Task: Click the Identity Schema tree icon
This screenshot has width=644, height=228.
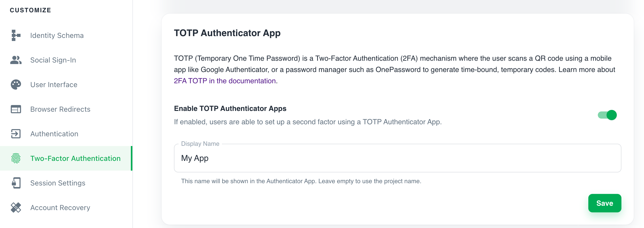Action: click(x=16, y=35)
